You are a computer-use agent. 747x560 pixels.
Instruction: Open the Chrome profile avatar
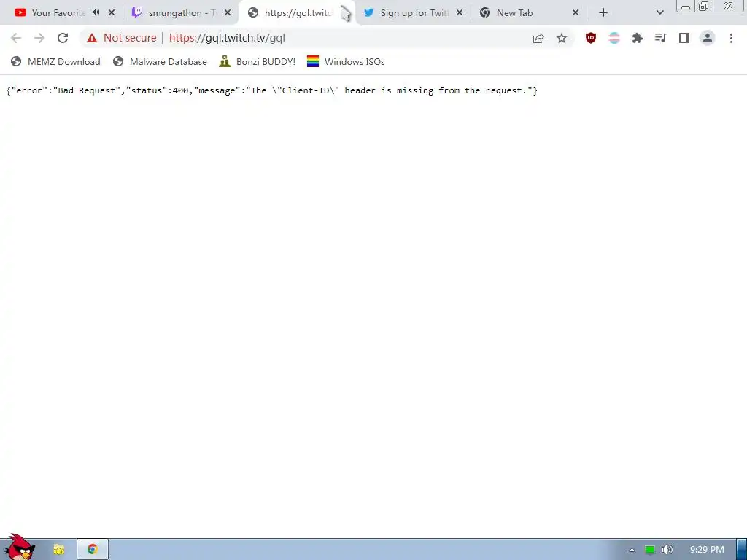[x=708, y=38]
